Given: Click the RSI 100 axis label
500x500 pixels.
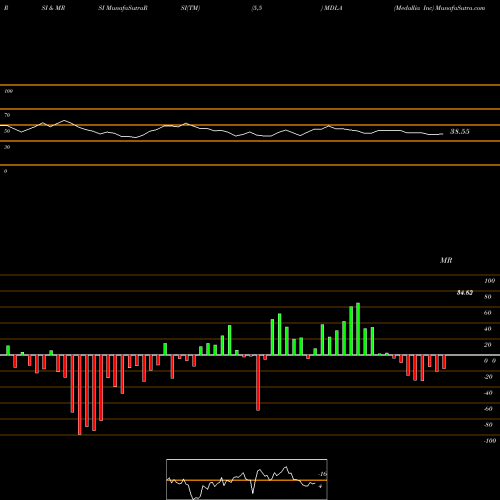Looking at the screenshot, I should click(8, 91).
